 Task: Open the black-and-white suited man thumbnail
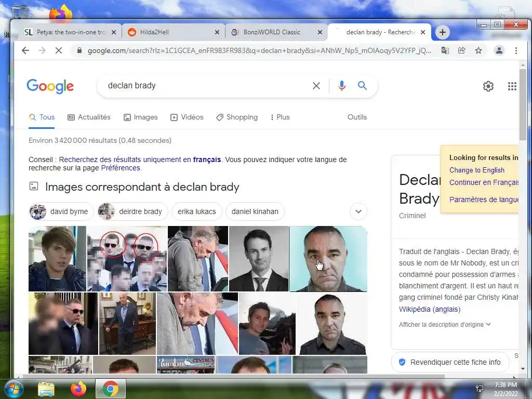pos(259,259)
